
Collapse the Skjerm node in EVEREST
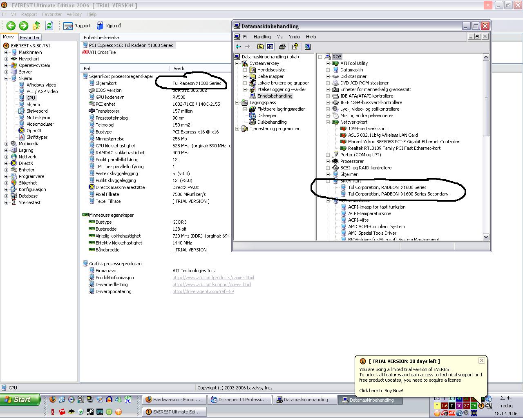(6, 78)
